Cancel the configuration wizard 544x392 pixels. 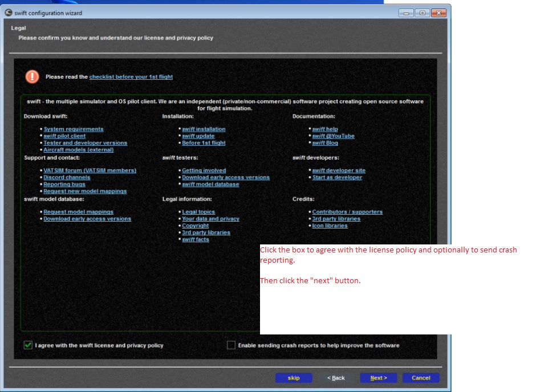(x=421, y=378)
